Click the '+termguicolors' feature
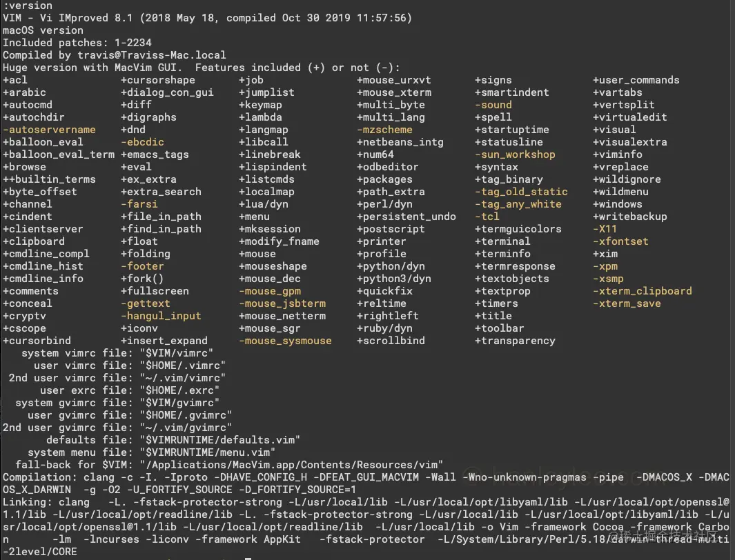Screen dimensions: 735x560 (x=518, y=229)
